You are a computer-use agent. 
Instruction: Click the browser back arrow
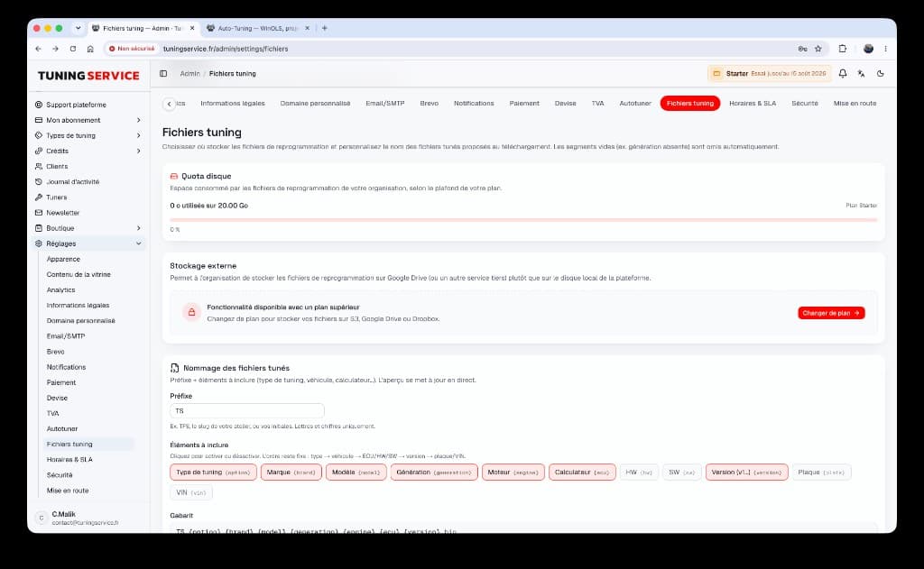[38, 49]
